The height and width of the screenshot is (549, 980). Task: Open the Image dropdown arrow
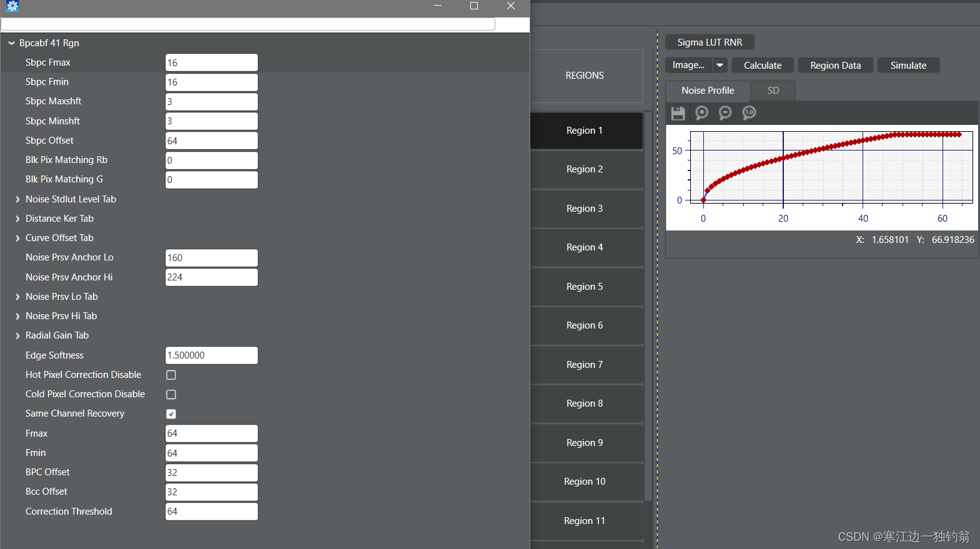720,65
